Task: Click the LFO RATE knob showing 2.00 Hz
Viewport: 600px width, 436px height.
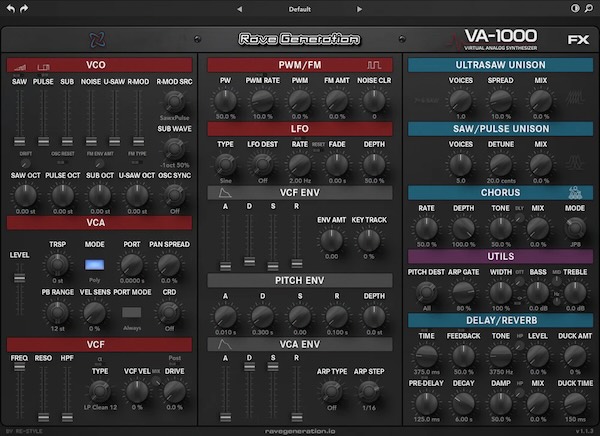Action: point(300,165)
